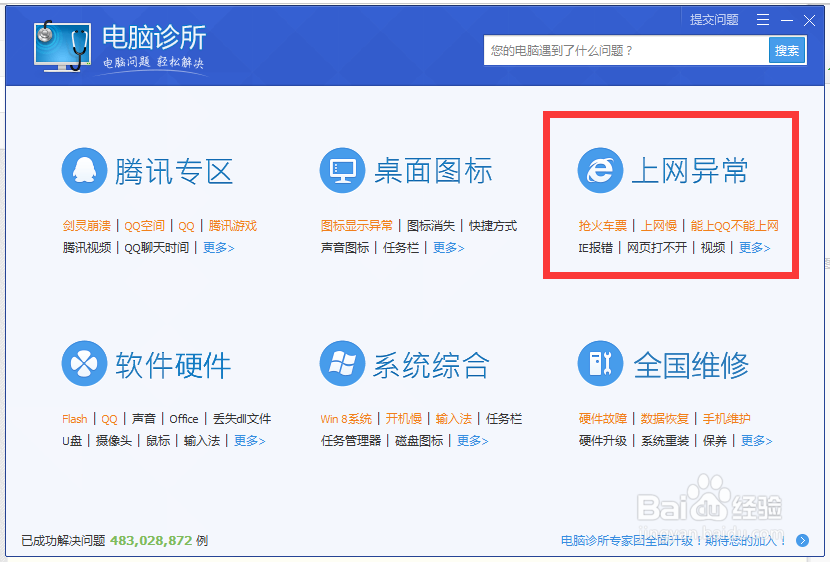Select the Flash link
830x562 pixels.
75,419
